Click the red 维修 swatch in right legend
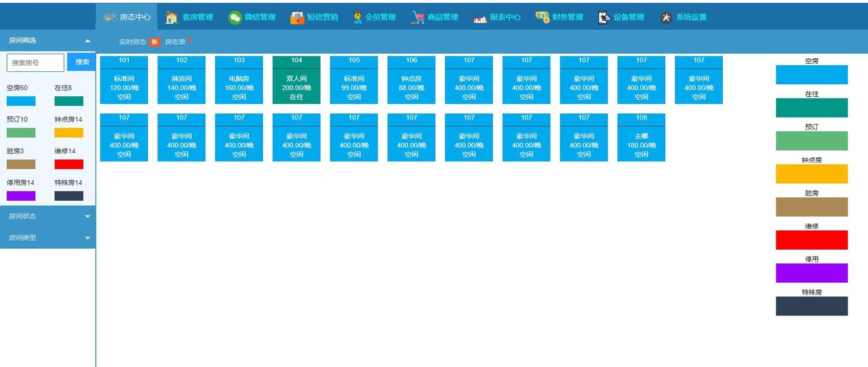 (811, 240)
